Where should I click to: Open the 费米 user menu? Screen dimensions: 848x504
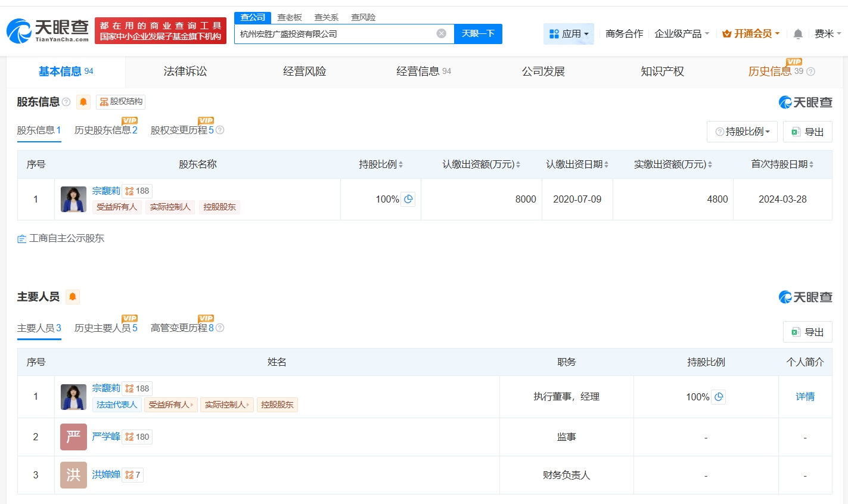pos(828,34)
